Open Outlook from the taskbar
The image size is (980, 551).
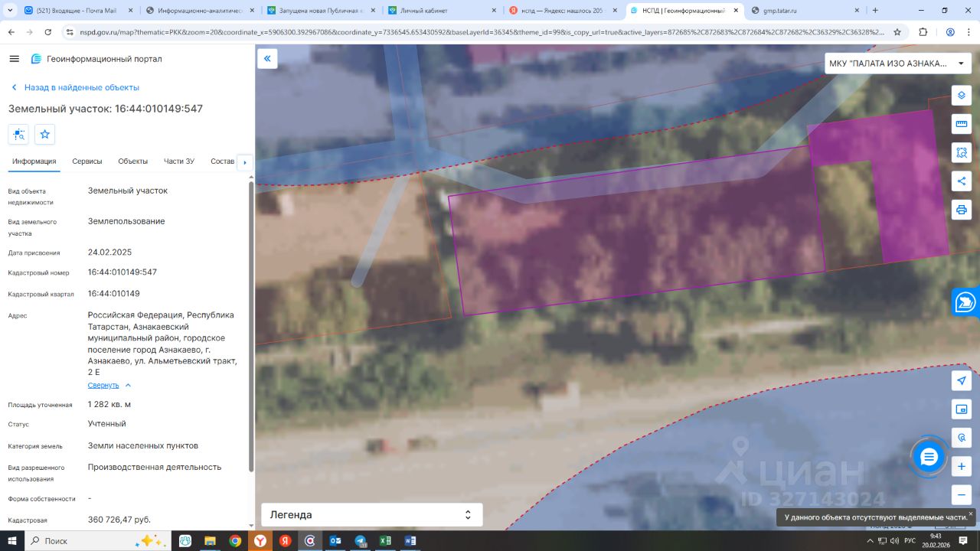(335, 541)
